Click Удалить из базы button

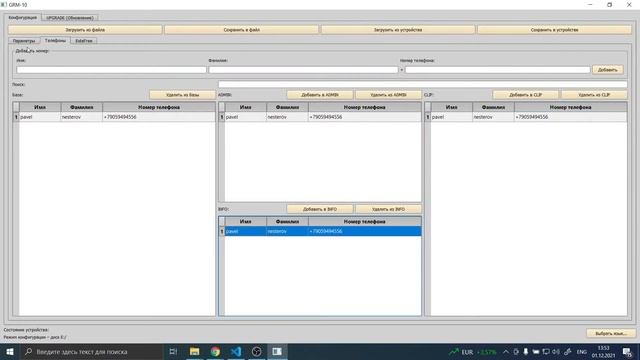[x=182, y=95]
